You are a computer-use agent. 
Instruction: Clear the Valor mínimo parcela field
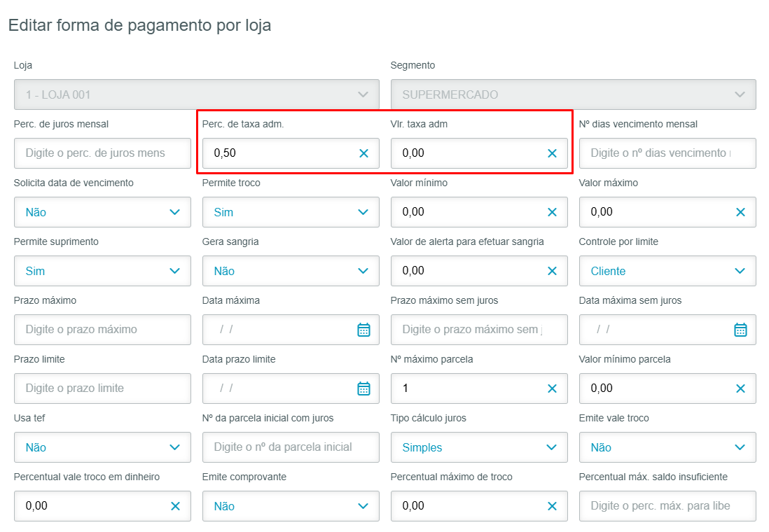click(740, 388)
